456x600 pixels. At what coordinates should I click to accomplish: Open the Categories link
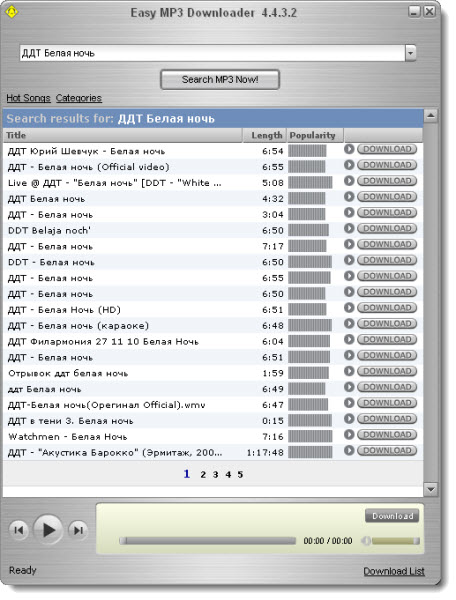(79, 98)
